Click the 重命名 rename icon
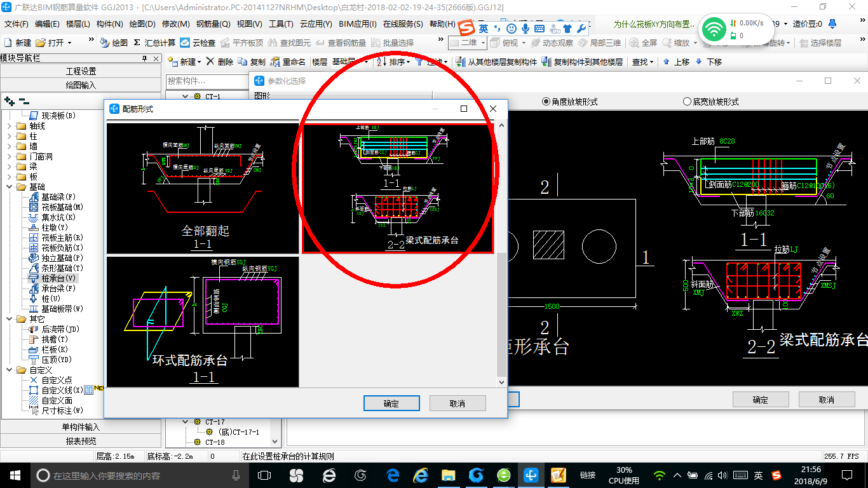868x488 pixels. (x=275, y=62)
